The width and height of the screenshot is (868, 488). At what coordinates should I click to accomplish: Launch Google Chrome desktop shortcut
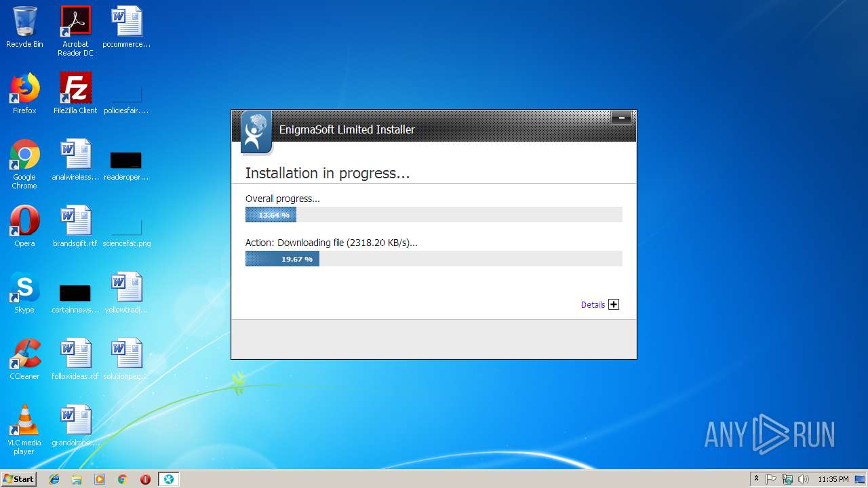pyautogui.click(x=24, y=164)
